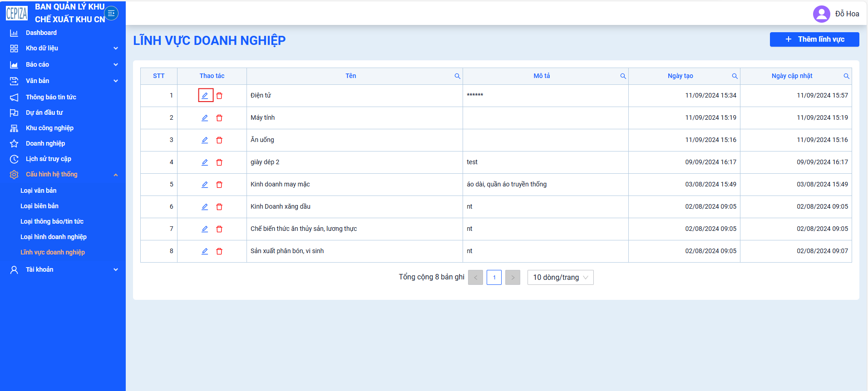The width and height of the screenshot is (868, 391).
Task: Collapse the sidebar with the menu toggle icon
Action: 111,13
